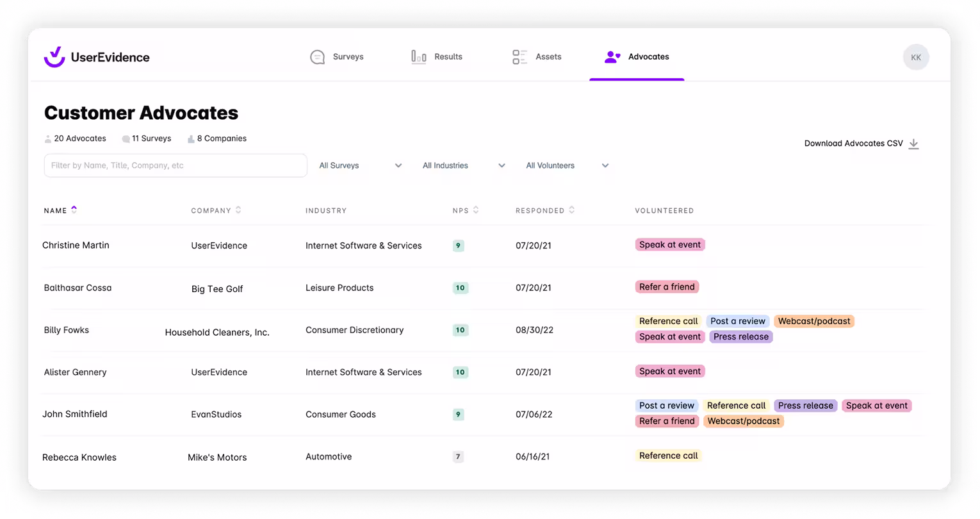Select the Alister Gennery name

(75, 372)
